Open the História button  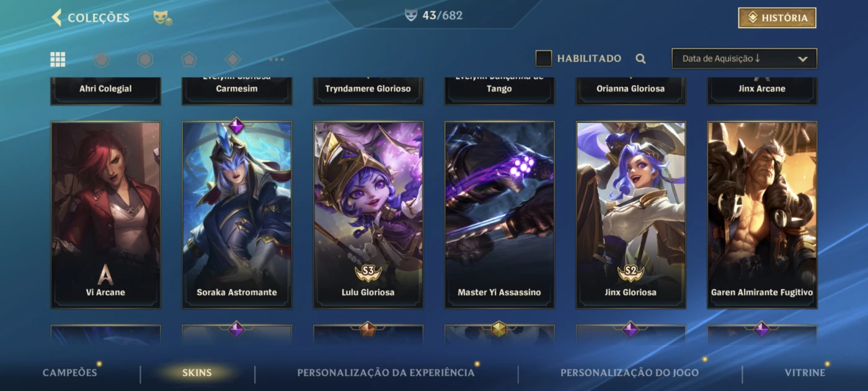click(777, 18)
